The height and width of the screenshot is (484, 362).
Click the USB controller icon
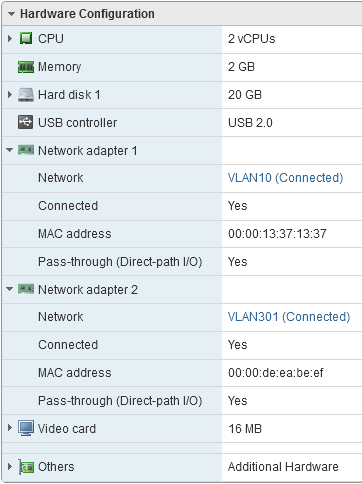pyautogui.click(x=26, y=122)
